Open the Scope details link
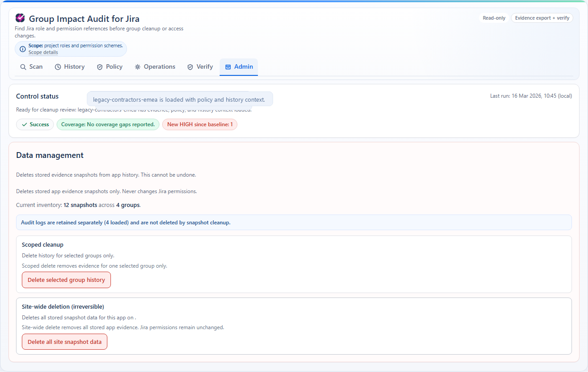The height and width of the screenshot is (372, 588). pos(43,52)
